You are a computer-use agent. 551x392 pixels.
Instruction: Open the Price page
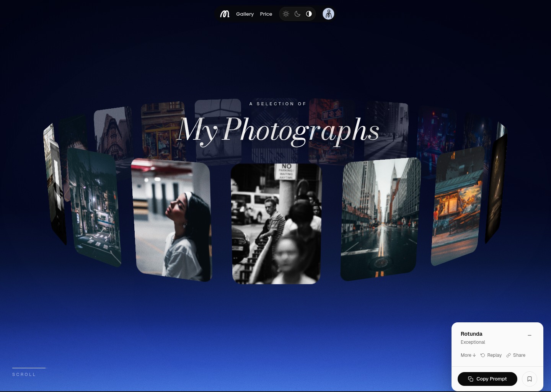pyautogui.click(x=266, y=14)
